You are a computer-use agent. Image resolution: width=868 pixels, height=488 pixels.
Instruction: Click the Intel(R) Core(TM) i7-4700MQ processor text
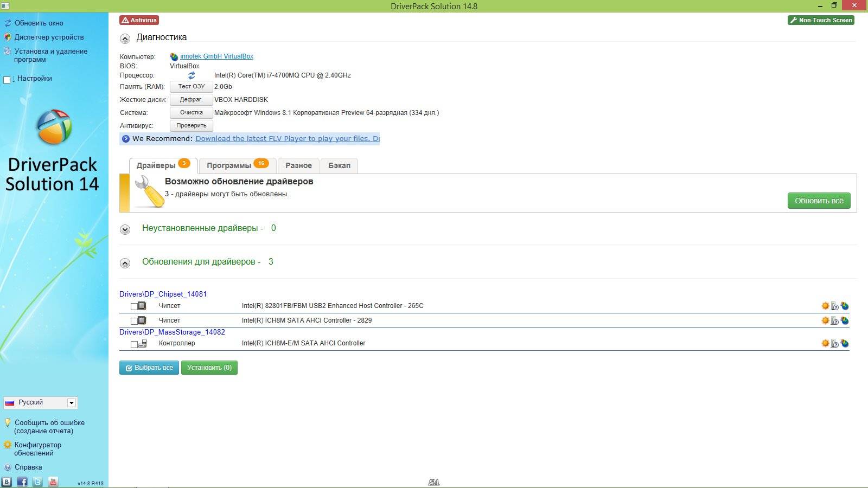(x=282, y=75)
